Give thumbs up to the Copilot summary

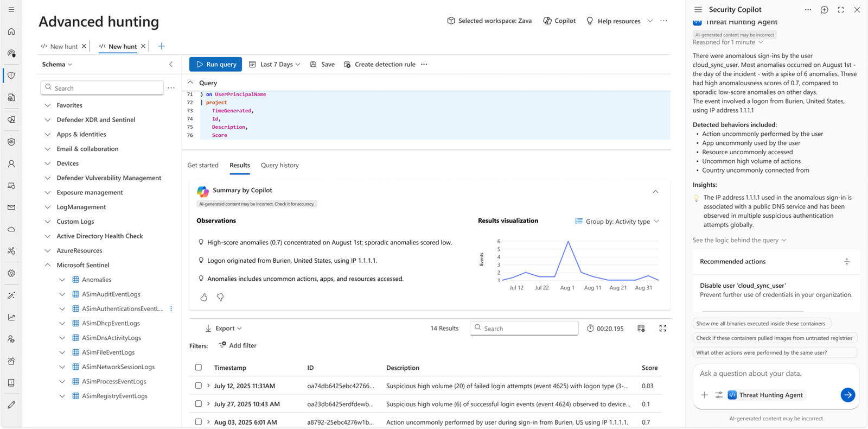click(204, 297)
